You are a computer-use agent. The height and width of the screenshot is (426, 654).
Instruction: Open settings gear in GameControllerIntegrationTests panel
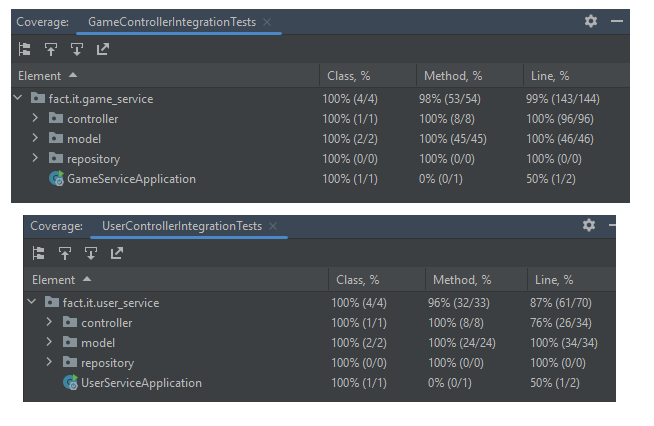[x=590, y=21]
